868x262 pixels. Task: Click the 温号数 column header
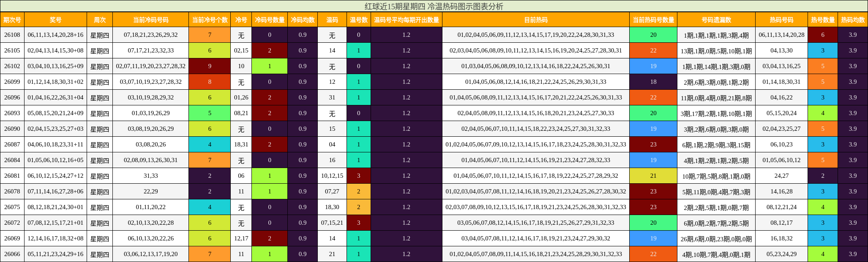359,20
